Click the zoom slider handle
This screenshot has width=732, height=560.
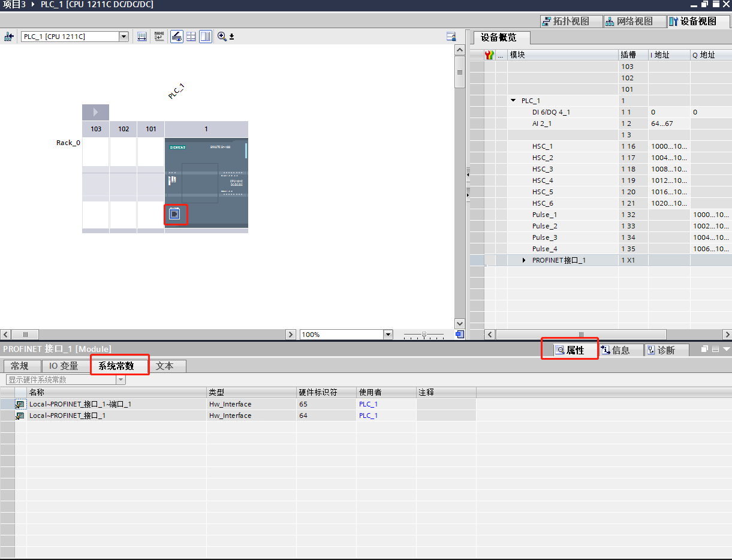tap(424, 335)
